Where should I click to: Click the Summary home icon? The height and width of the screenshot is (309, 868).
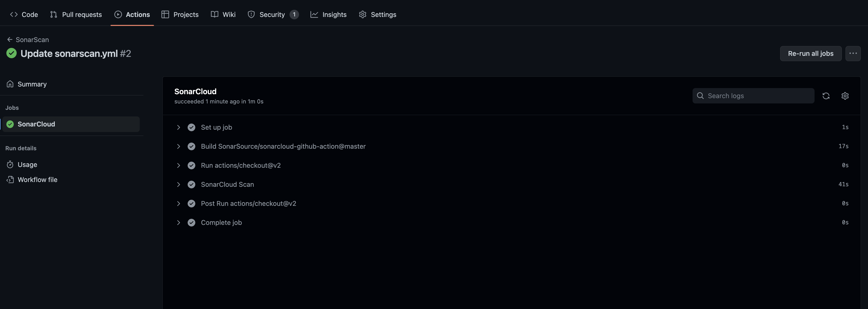[x=10, y=84]
